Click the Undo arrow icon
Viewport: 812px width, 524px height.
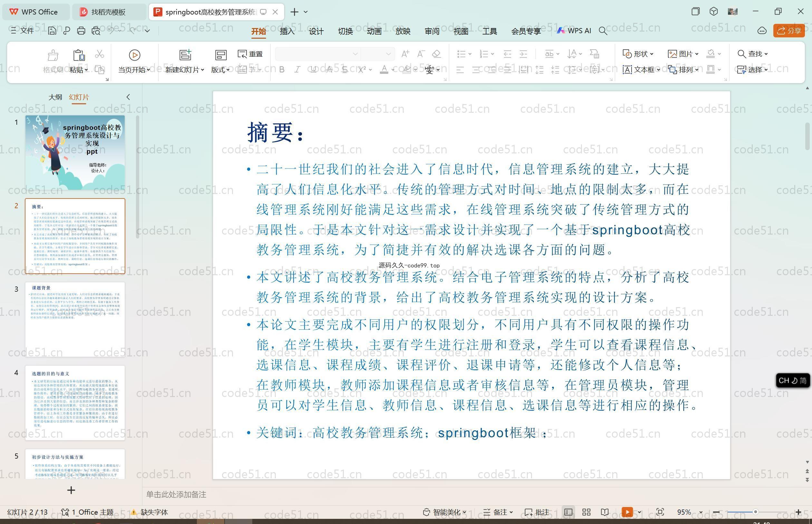[x=111, y=31]
